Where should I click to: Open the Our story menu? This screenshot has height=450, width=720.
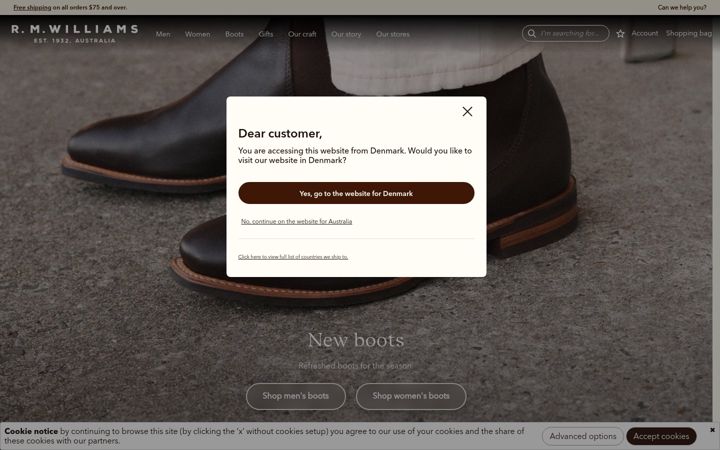click(x=346, y=34)
